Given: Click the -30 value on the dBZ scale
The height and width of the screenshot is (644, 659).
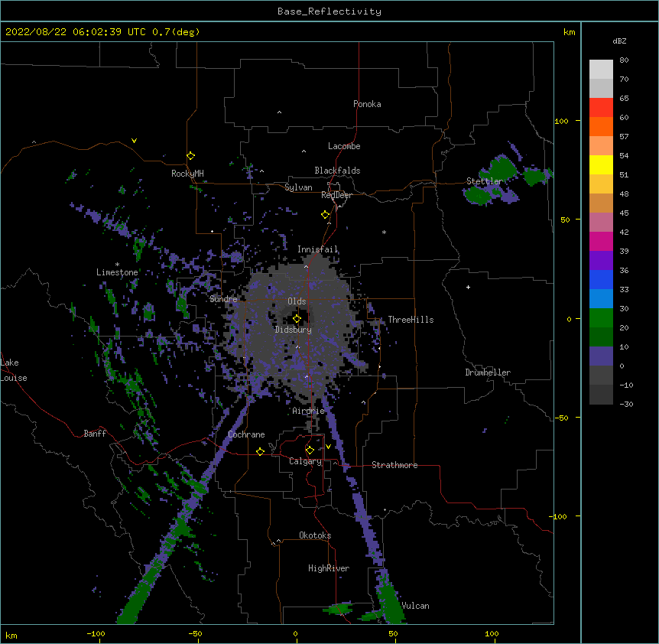Looking at the screenshot, I should click(626, 404).
